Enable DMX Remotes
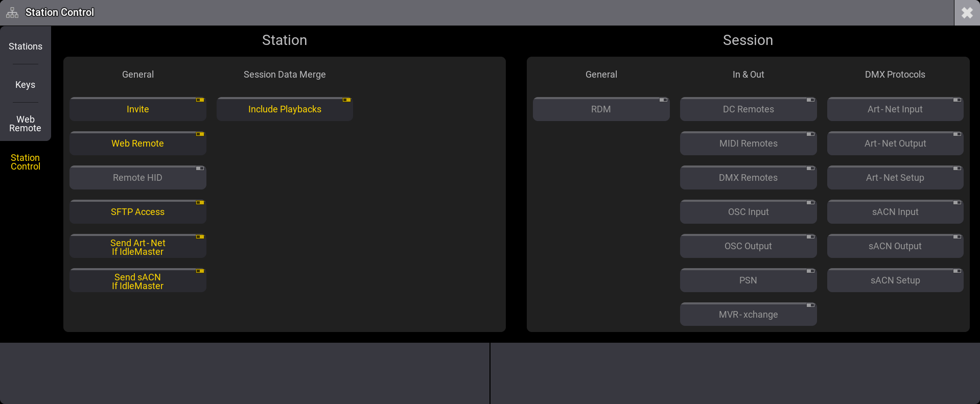This screenshot has width=980, height=404. 748,177
